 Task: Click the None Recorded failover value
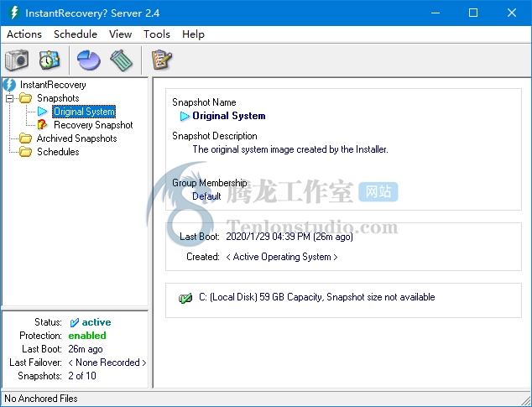click(107, 363)
